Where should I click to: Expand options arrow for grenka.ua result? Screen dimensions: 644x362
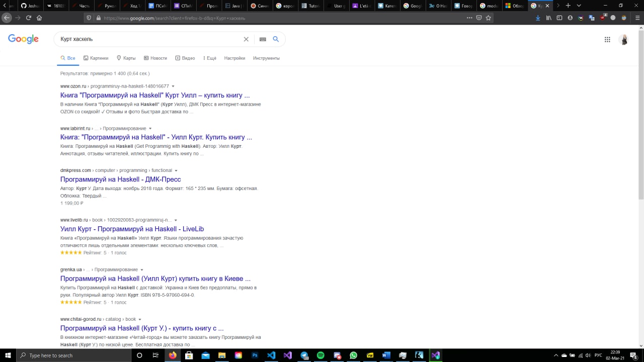pos(142,270)
